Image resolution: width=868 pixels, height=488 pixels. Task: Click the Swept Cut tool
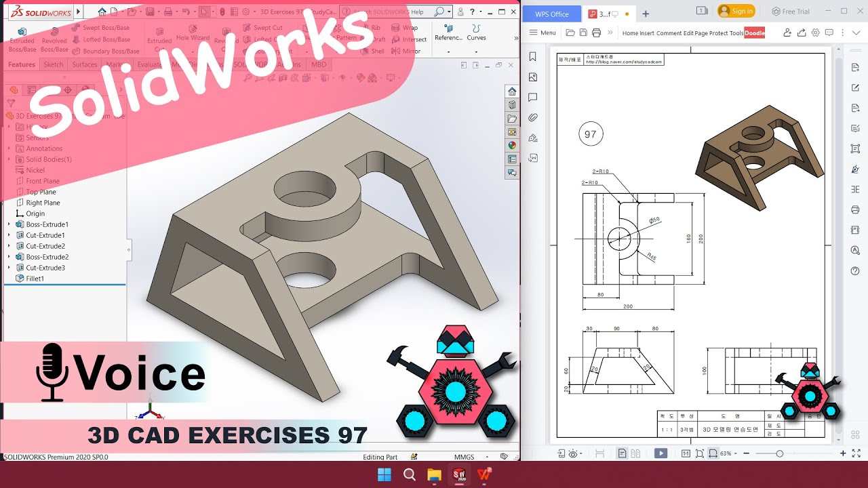pos(262,28)
